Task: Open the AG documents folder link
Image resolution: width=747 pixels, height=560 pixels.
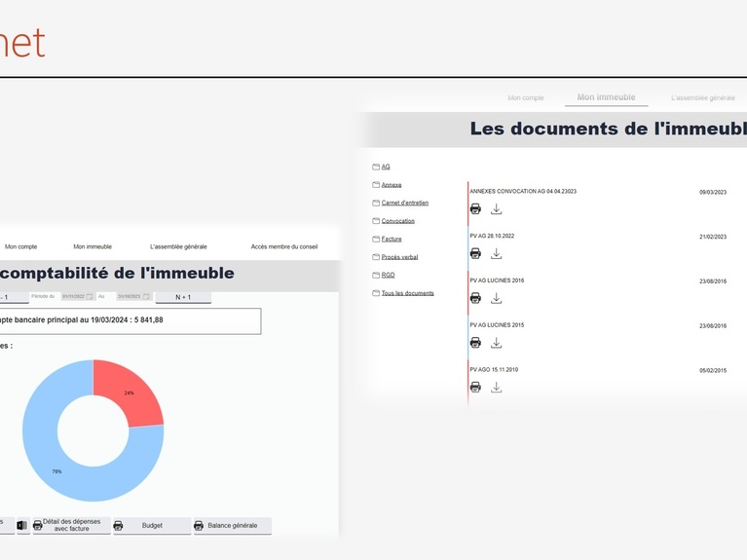Action: [386, 167]
